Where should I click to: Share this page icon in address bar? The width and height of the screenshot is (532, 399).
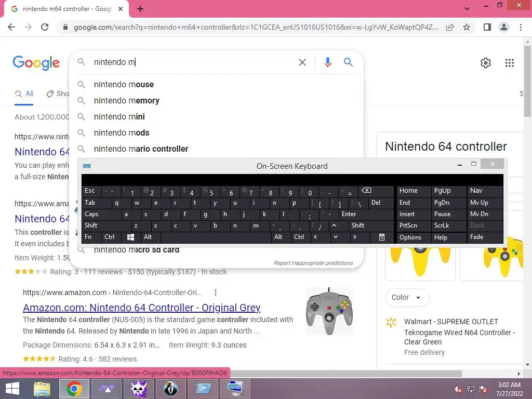coord(450,27)
